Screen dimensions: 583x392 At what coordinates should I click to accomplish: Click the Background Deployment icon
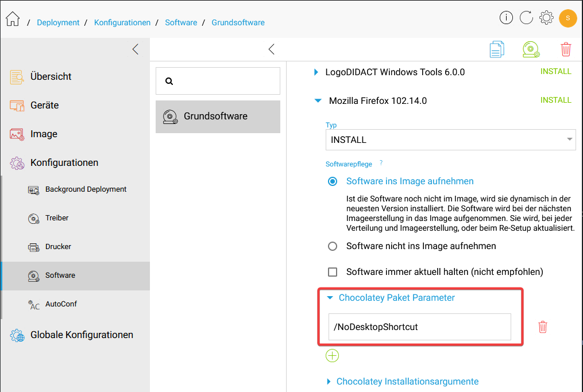click(33, 190)
